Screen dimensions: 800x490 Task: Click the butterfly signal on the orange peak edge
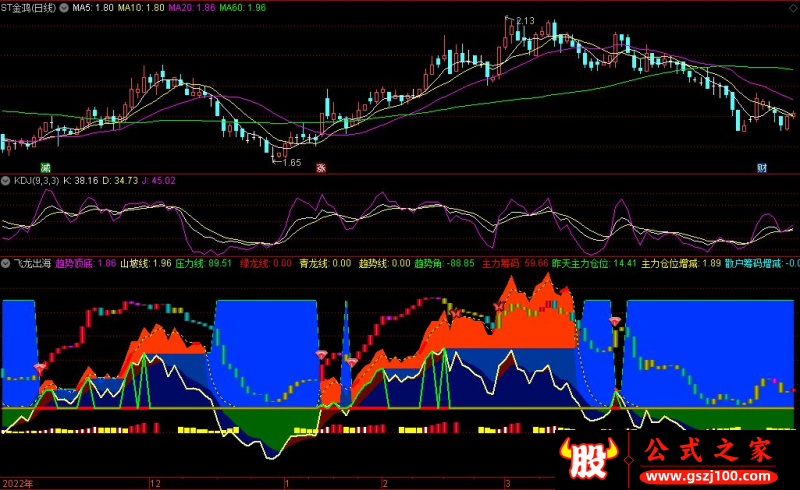coord(499,307)
